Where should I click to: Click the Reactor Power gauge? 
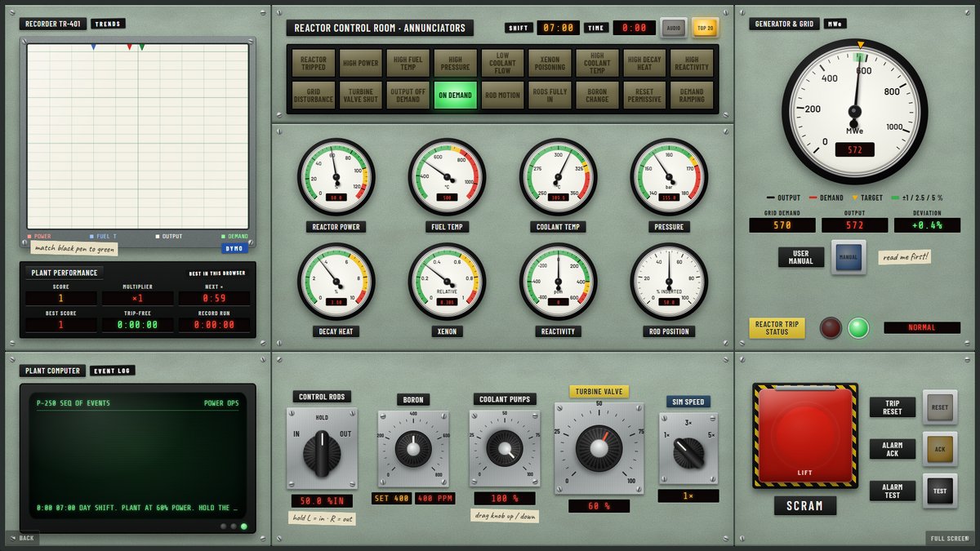(336, 177)
